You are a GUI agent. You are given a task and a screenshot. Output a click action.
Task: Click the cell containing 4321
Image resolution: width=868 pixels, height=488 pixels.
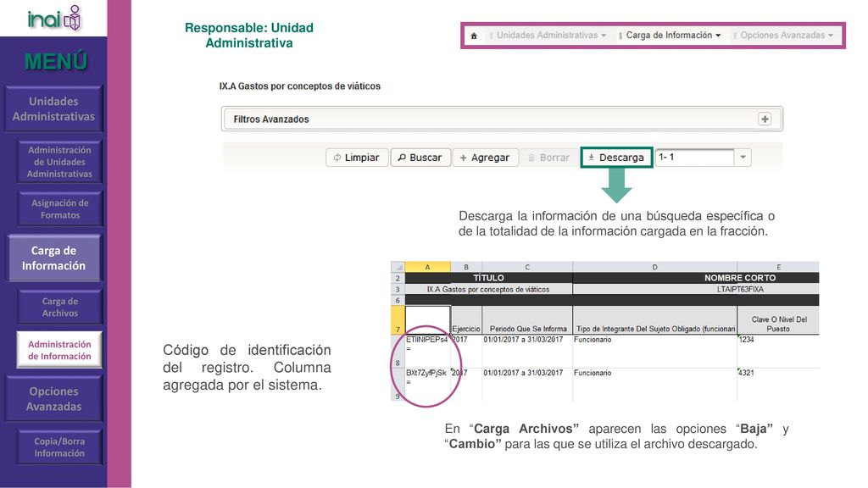778,384
